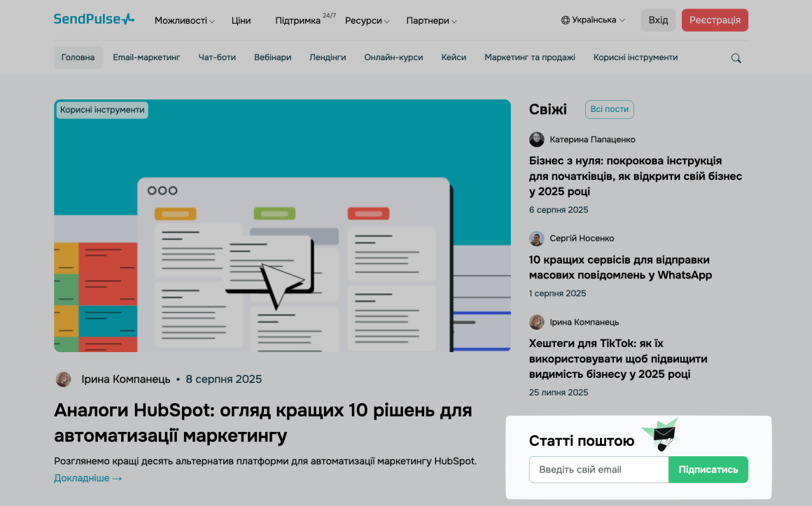This screenshot has height=506, width=812.
Task: Click the date 1 серпня 2025
Action: [557, 293]
